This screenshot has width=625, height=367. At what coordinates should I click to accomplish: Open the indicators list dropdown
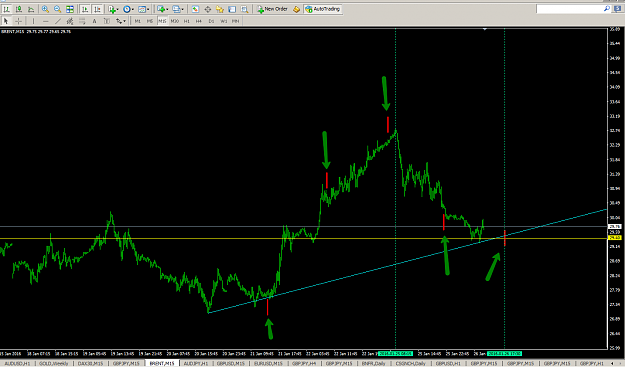tap(113, 9)
